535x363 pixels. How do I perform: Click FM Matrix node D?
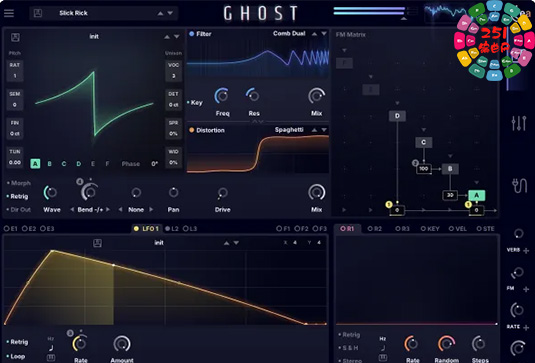(397, 116)
